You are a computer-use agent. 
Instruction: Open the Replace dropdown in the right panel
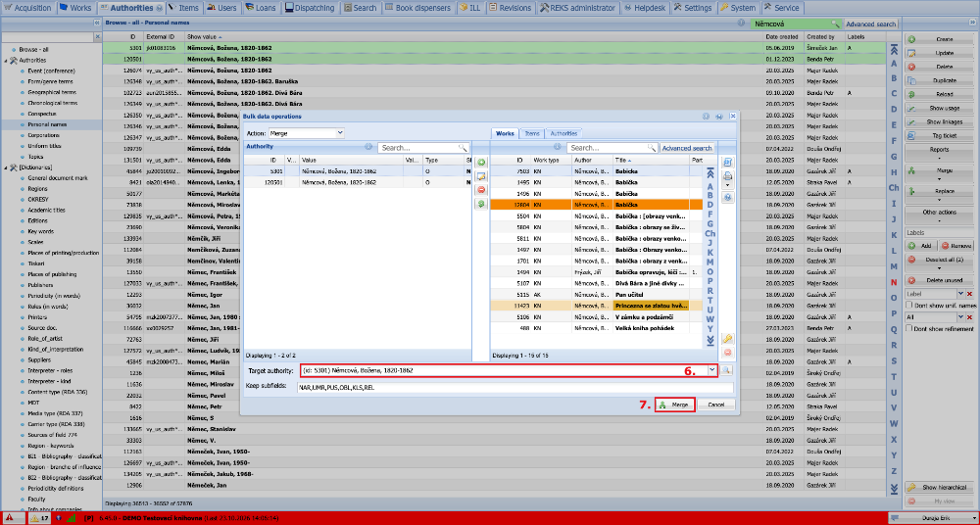click(x=940, y=194)
